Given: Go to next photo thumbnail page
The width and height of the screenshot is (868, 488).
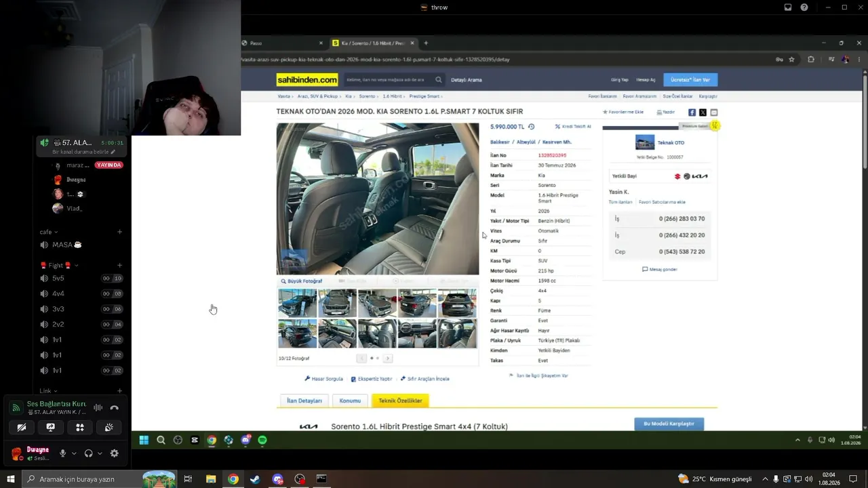Looking at the screenshot, I should pyautogui.click(x=387, y=358).
